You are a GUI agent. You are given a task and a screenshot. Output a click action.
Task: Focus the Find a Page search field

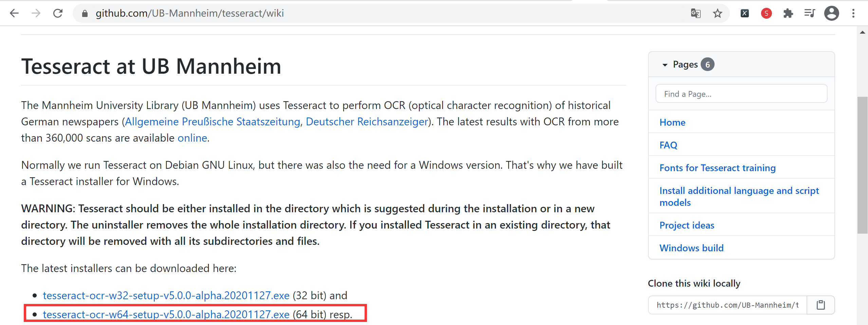click(741, 94)
